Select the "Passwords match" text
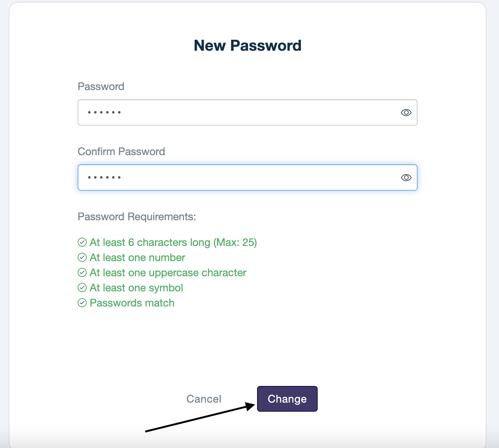Viewport: 499px width, 448px height. coord(132,303)
